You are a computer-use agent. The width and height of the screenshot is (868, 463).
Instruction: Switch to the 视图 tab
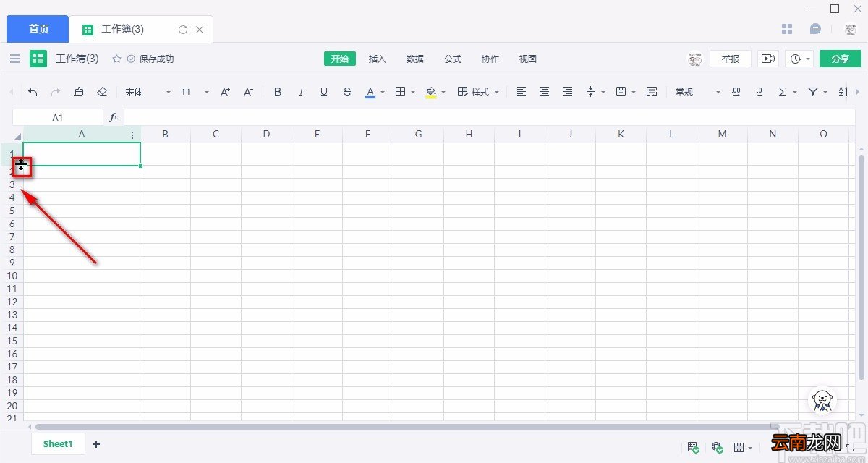528,59
